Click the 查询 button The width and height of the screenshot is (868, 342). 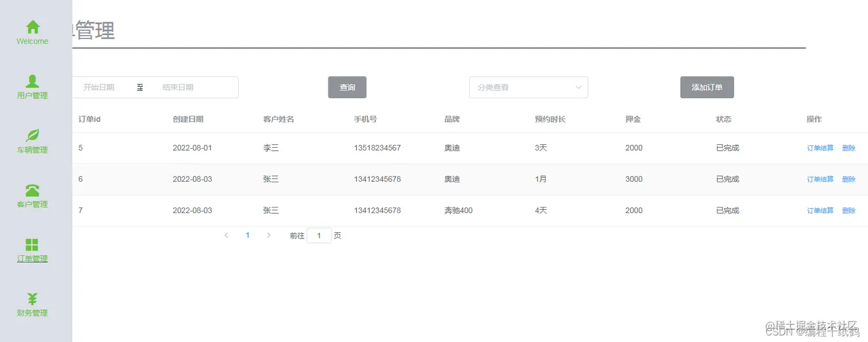(347, 87)
